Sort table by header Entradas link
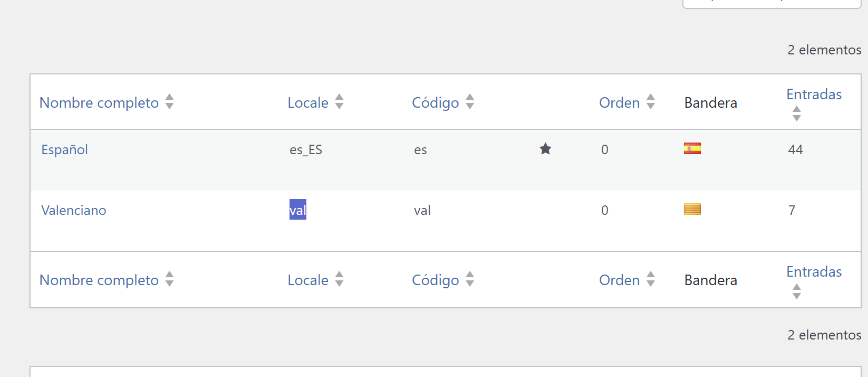868x377 pixels. [814, 95]
